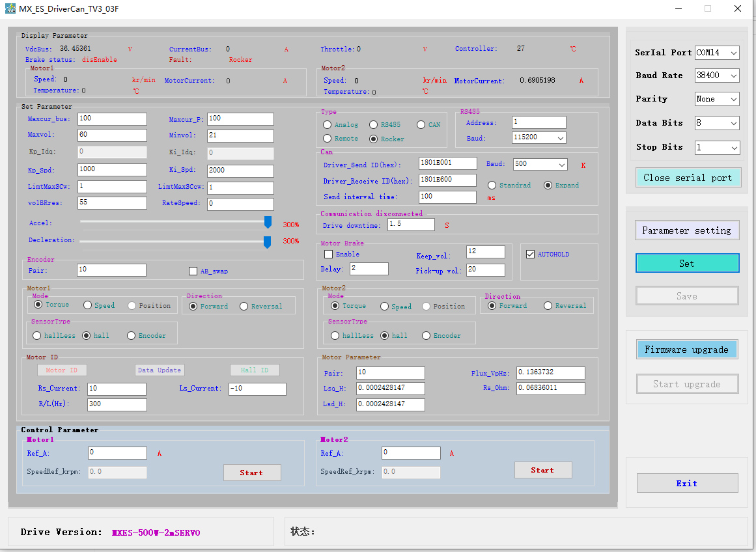Start Motor2 with its Start button
The height and width of the screenshot is (552, 756).
click(x=543, y=470)
